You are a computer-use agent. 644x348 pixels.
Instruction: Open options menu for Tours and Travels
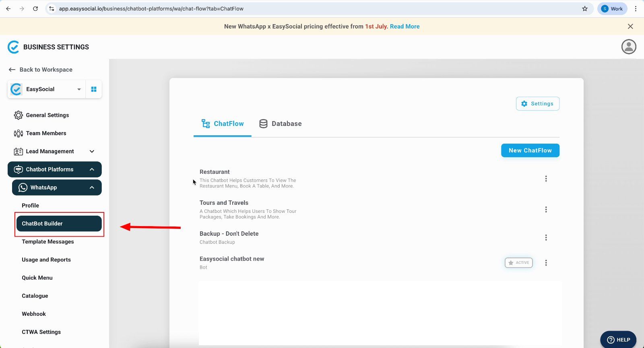(x=546, y=210)
